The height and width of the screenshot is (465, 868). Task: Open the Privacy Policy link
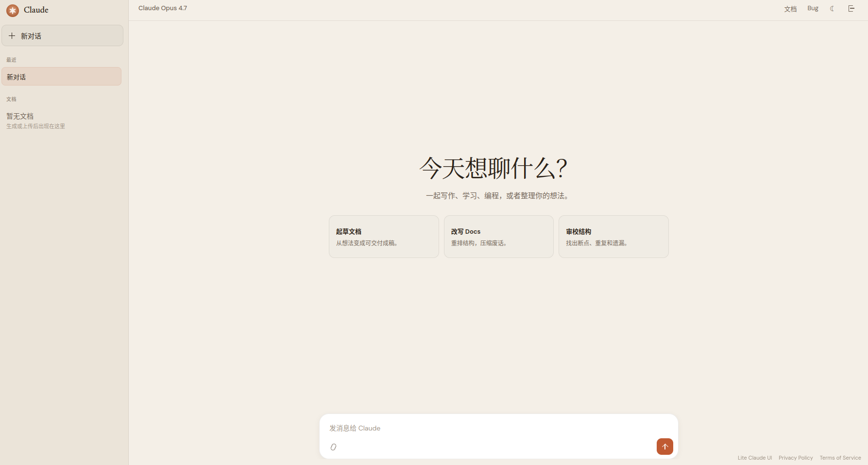point(796,458)
